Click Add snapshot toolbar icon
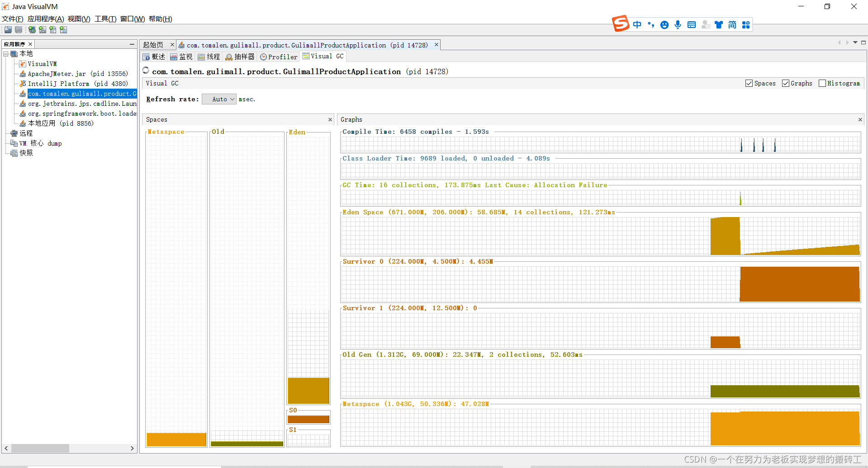868x468 pixels. pos(63,30)
